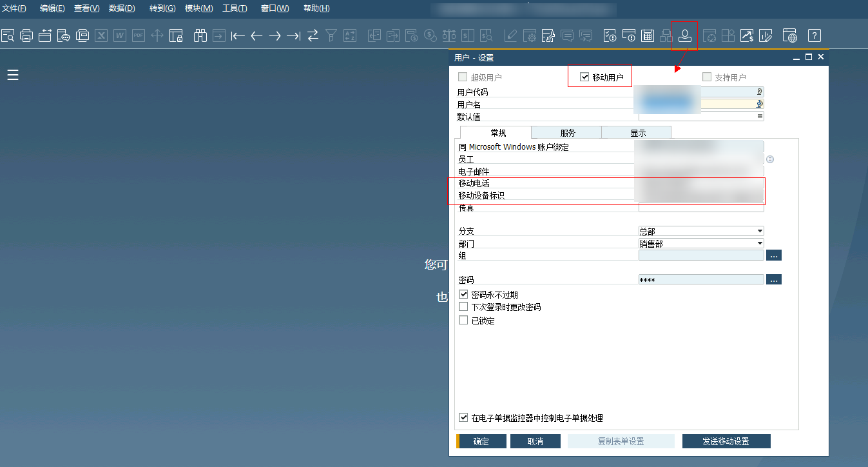
Task: Click the 复制表单设置 button
Action: coord(621,441)
